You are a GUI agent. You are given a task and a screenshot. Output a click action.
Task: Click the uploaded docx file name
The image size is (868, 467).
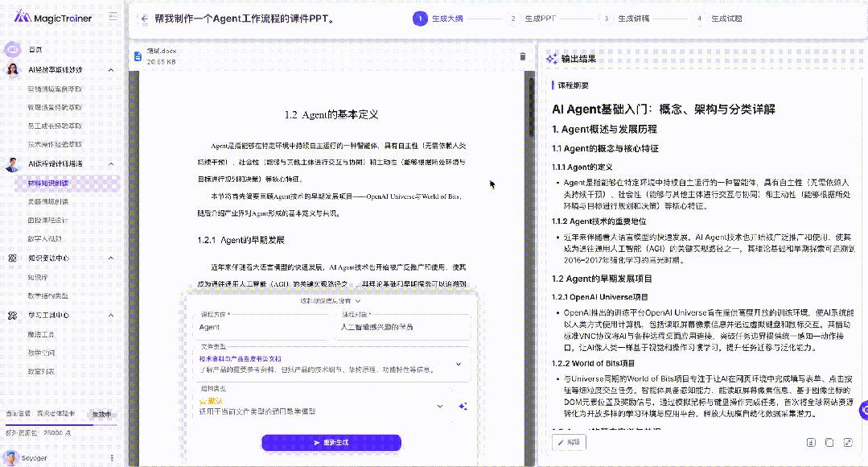(x=162, y=51)
